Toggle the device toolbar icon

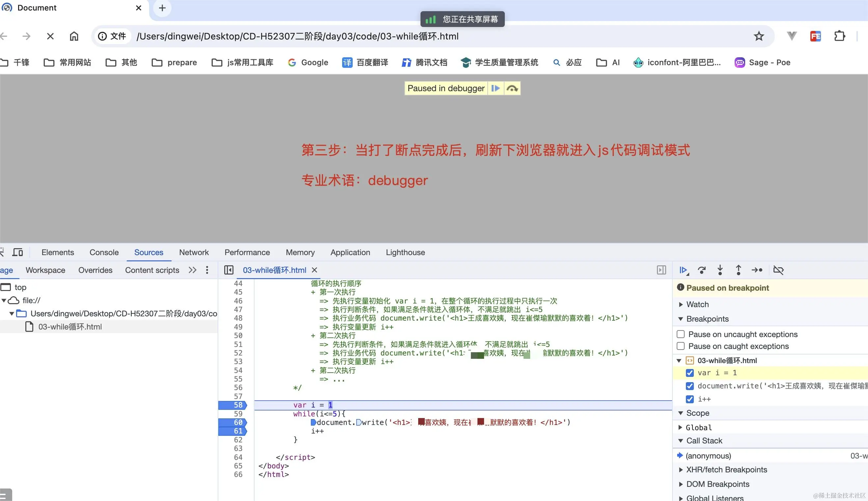(x=17, y=252)
